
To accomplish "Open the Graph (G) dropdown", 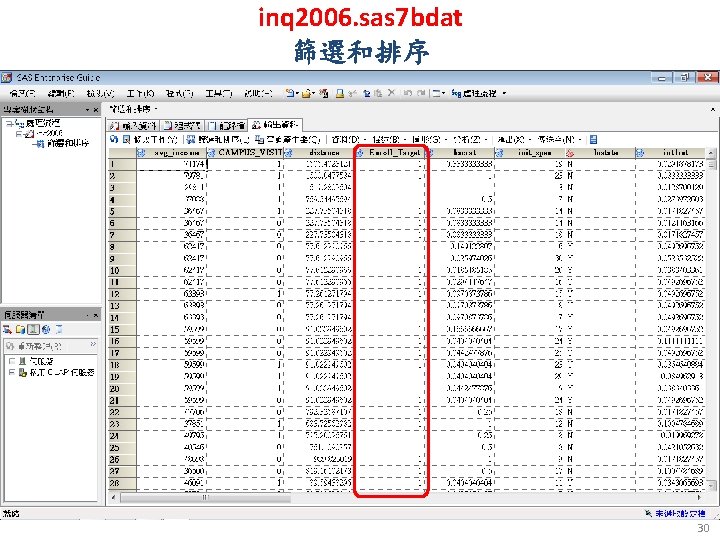I will click(429, 139).
